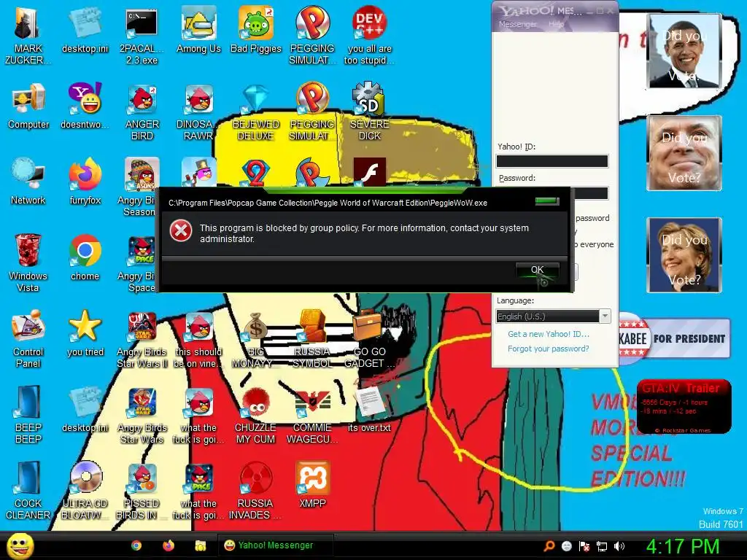
Task: Click the action center flag tray icon
Action: [x=584, y=546]
